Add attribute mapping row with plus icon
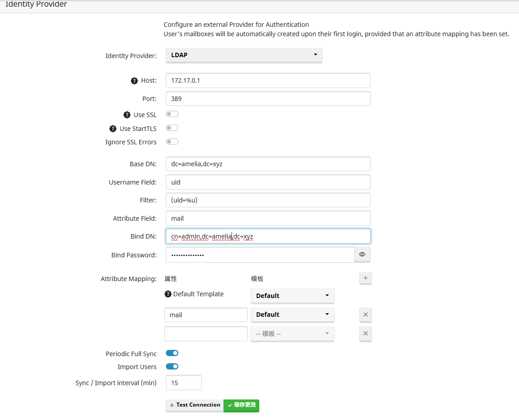This screenshot has width=519, height=420. (x=365, y=278)
